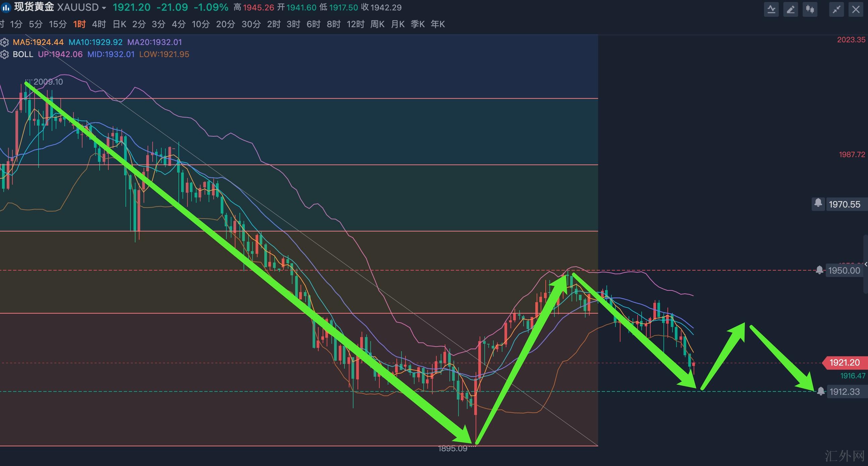Viewport: 868px width, 466px height.
Task: Switch to the 日K timeframe
Action: tap(119, 24)
